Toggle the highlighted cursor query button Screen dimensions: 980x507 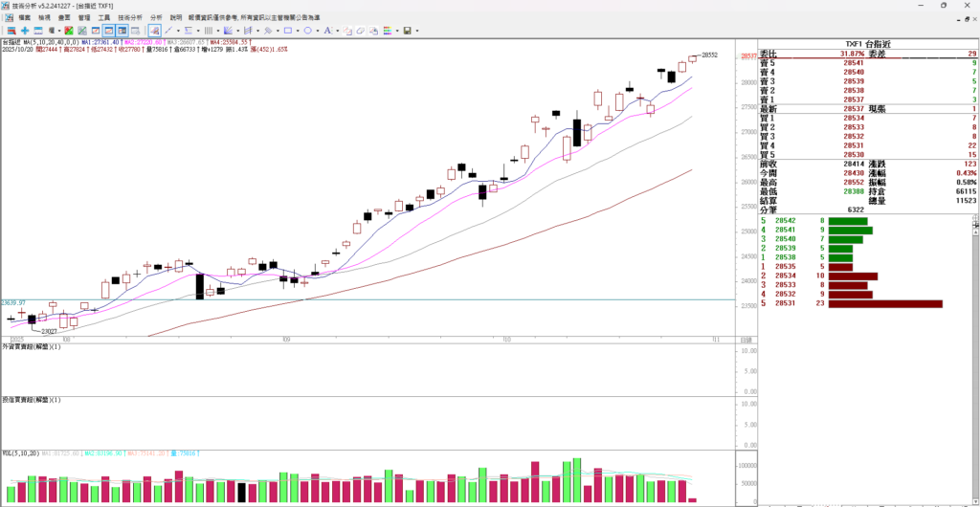pyautogui.click(x=154, y=31)
